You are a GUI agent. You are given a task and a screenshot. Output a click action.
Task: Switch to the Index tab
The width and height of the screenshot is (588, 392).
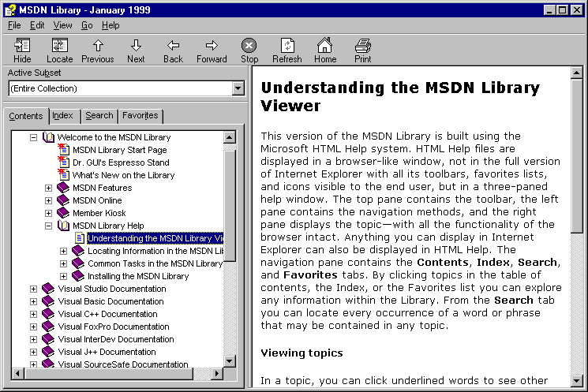62,116
